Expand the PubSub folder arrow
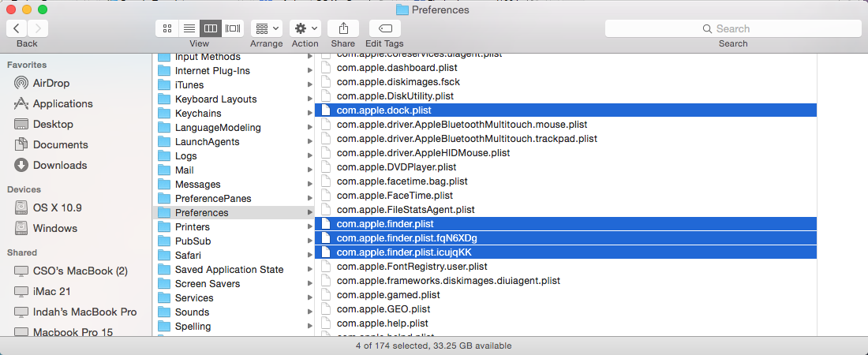868x355 pixels. point(310,241)
